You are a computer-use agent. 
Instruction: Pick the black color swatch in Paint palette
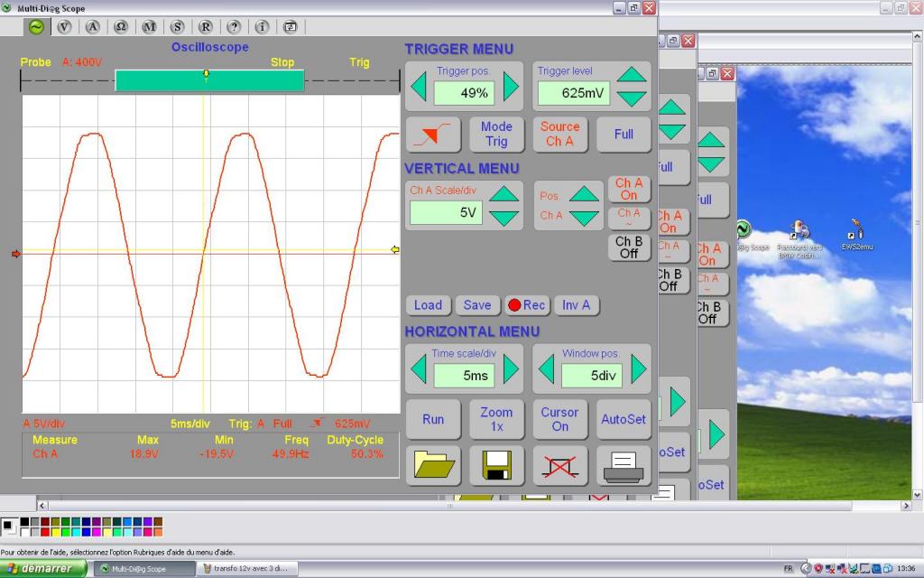click(24, 522)
